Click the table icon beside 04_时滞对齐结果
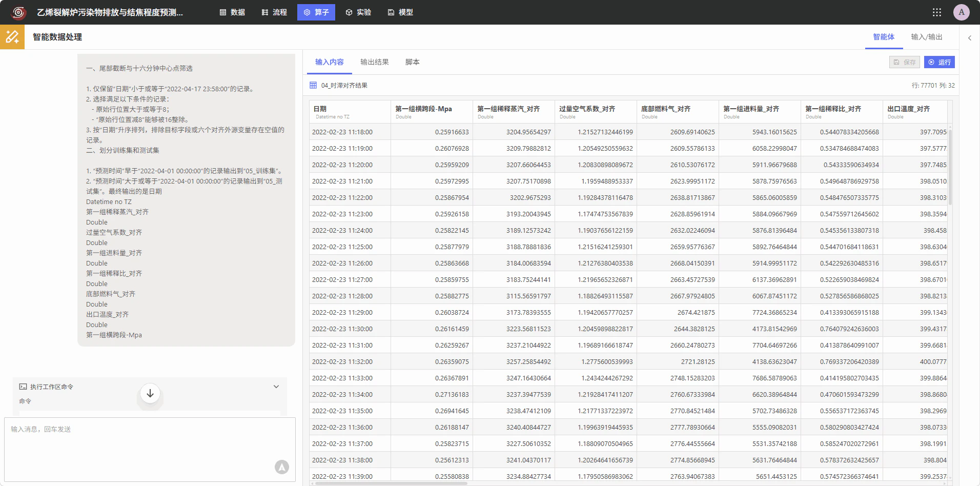This screenshot has width=980, height=486. coord(313,85)
